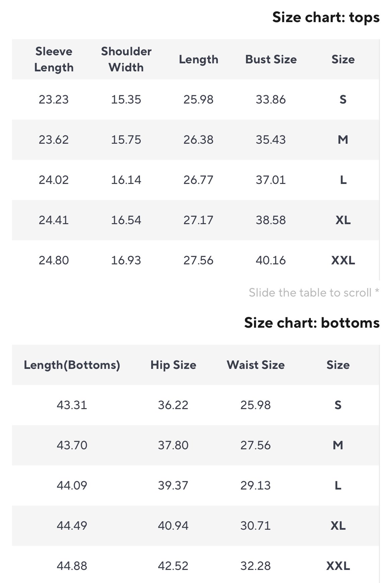
Task: Click the 'Size chart: tops' heading
Action: (326, 17)
